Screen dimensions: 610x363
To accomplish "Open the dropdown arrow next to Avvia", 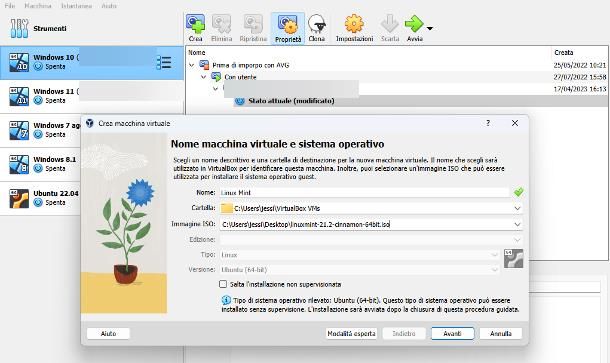I will point(430,28).
